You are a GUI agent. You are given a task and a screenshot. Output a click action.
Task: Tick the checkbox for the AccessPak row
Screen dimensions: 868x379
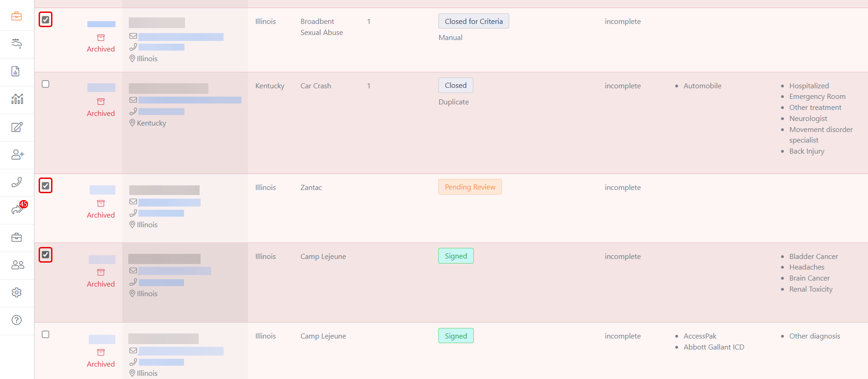pyautogui.click(x=46, y=334)
